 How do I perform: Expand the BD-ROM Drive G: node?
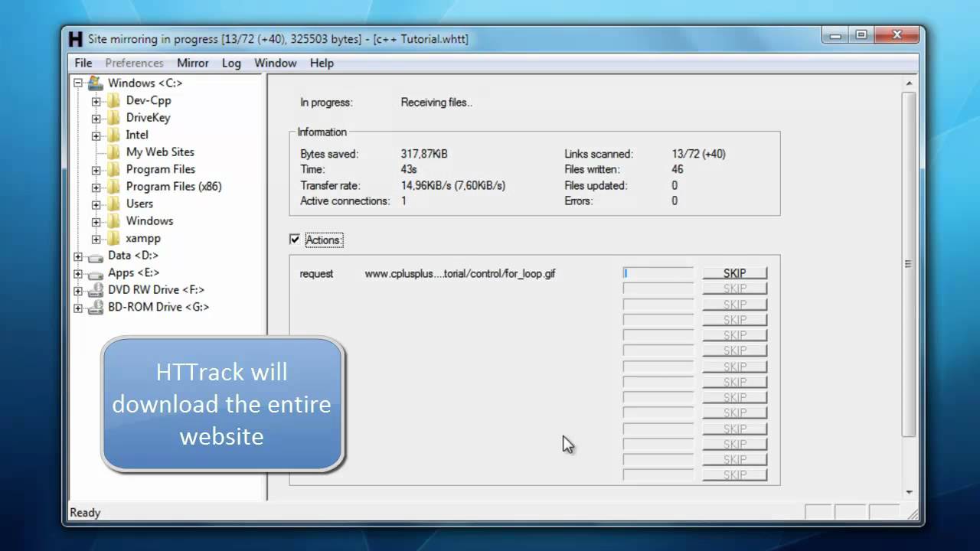77,308
